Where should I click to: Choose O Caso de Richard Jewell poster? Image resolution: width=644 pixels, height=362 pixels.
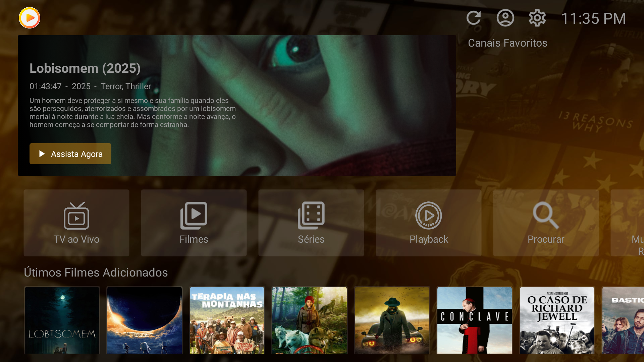click(557, 320)
